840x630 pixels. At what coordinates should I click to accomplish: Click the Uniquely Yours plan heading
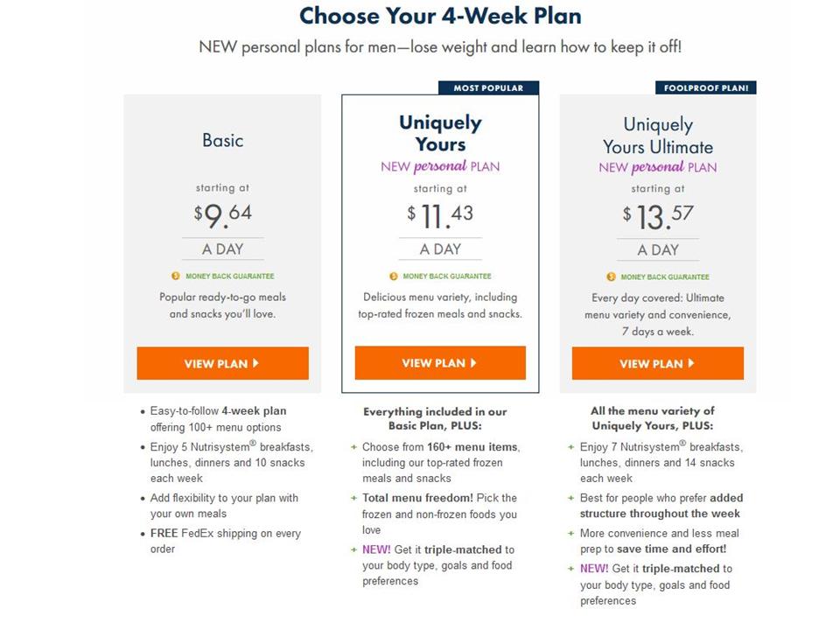tap(440, 133)
